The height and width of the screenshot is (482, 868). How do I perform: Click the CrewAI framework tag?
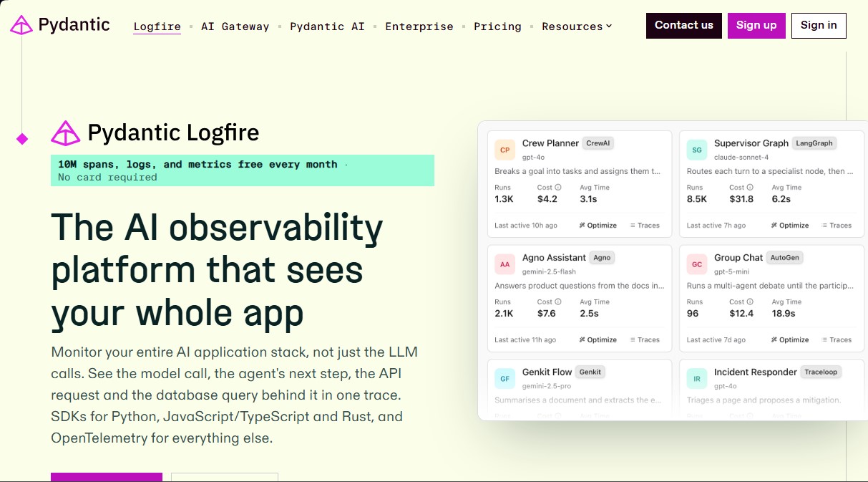(x=598, y=143)
